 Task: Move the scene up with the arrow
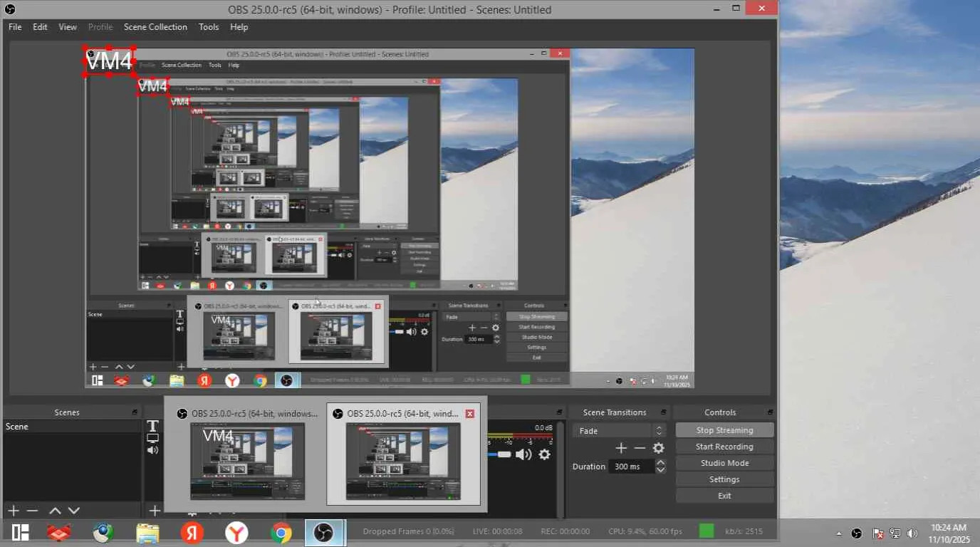55,511
